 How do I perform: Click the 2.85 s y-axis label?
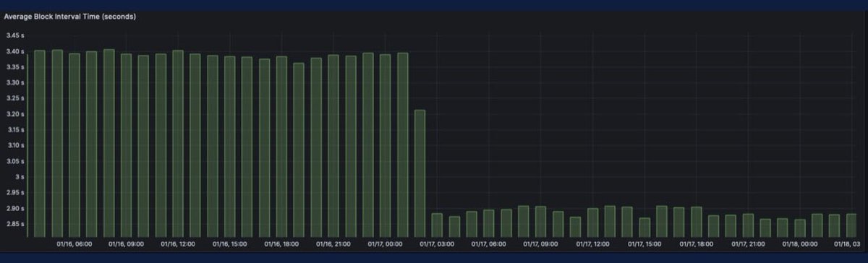(x=15, y=224)
